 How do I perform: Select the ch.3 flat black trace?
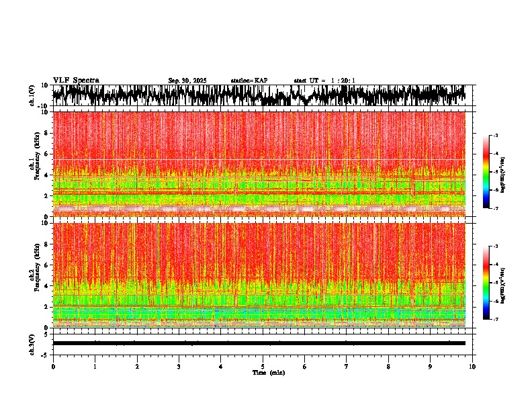click(x=259, y=343)
